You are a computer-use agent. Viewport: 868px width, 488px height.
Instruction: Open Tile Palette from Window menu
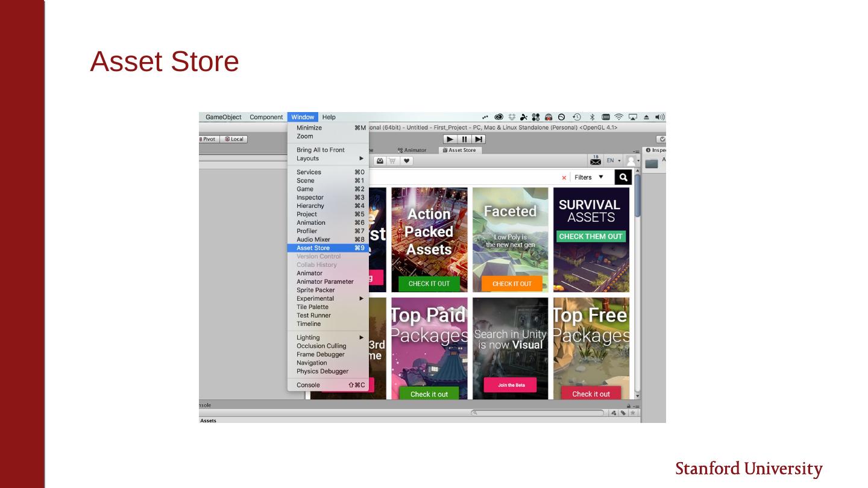(328, 307)
